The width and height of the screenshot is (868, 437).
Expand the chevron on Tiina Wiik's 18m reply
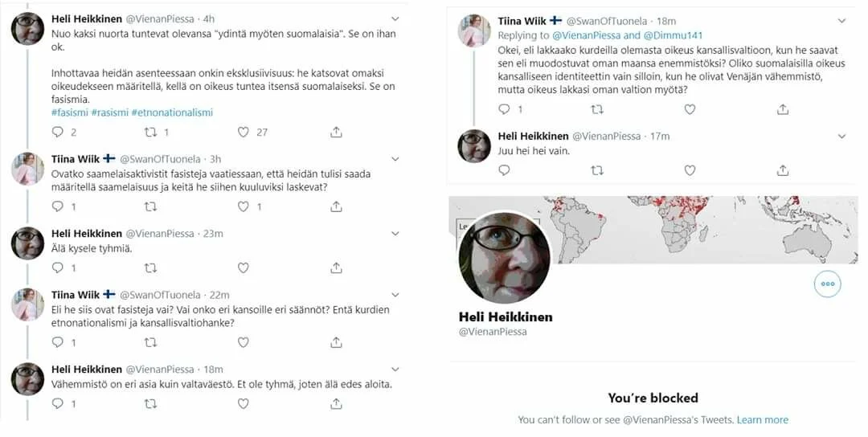842,21
